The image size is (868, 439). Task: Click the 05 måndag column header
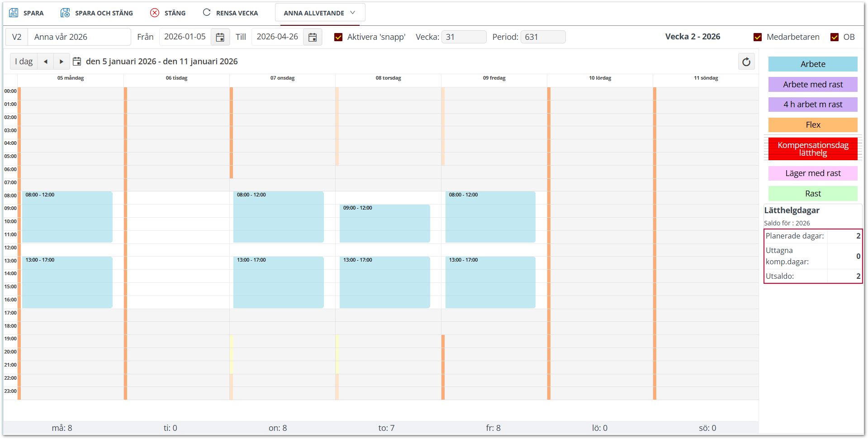click(71, 78)
